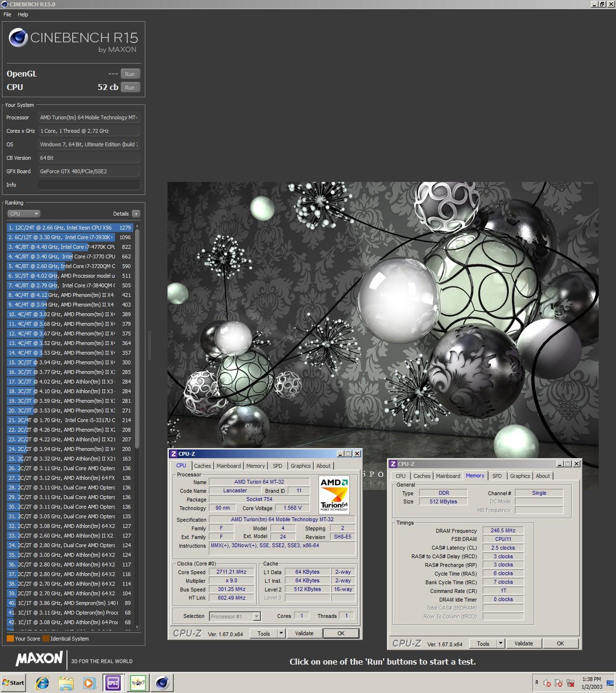616x693 pixels.
Task: Click OK in left CPU-Z window
Action: tap(341, 633)
